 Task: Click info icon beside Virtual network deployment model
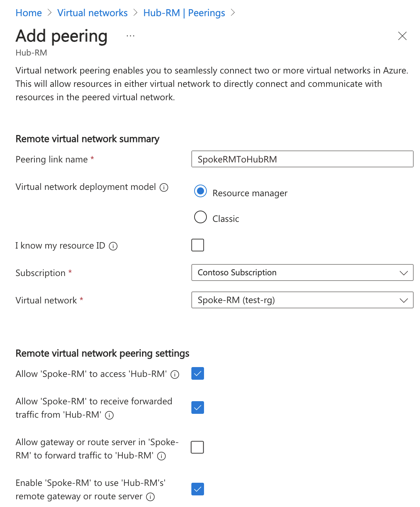coord(164,187)
